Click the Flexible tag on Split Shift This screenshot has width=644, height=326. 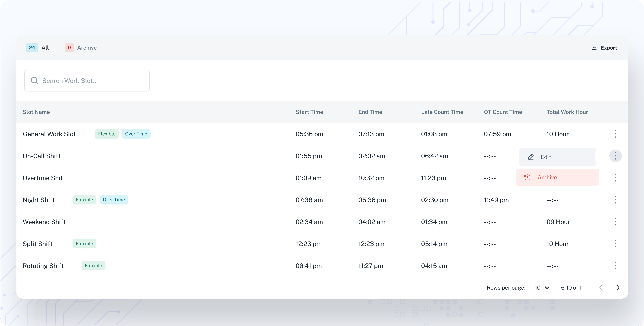tap(84, 244)
